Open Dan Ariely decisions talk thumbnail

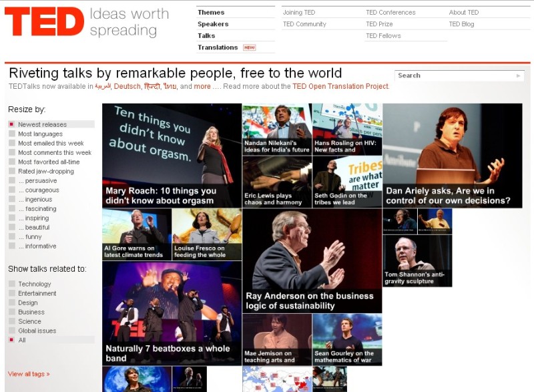pos(453,156)
